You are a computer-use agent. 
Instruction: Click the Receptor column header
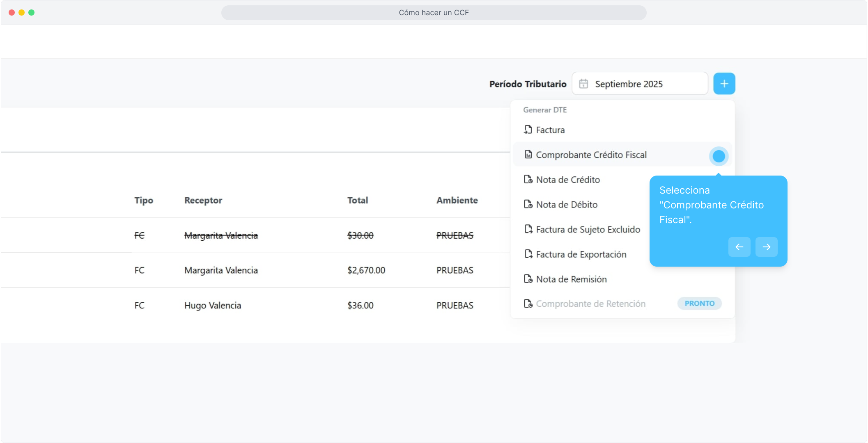pyautogui.click(x=203, y=201)
